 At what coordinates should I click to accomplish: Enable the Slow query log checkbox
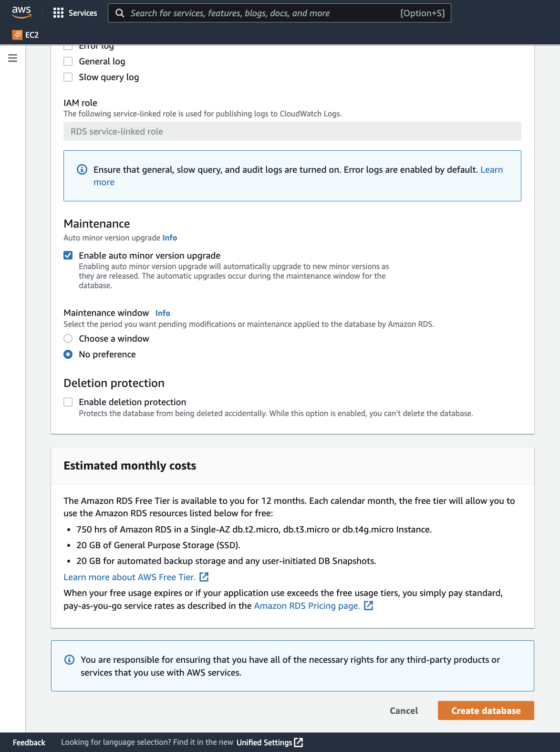pyautogui.click(x=68, y=77)
